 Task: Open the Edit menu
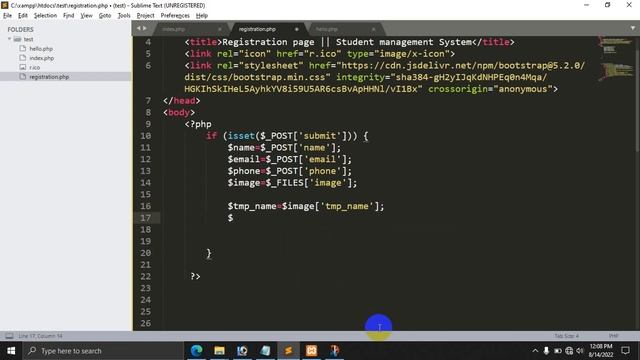[x=22, y=16]
